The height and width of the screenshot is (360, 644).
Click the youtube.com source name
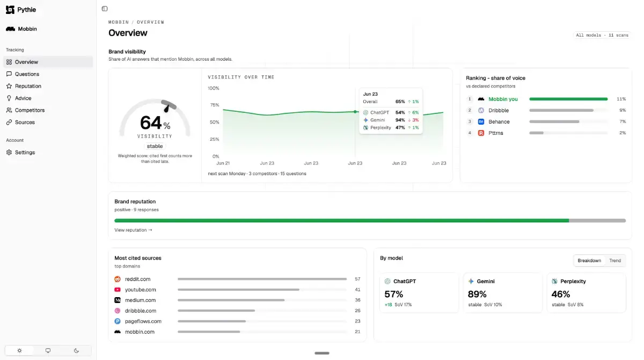pyautogui.click(x=141, y=290)
